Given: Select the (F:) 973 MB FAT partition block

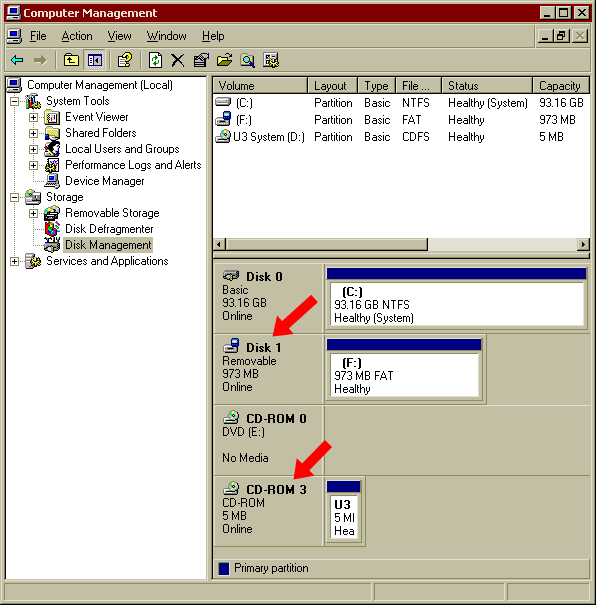Looking at the screenshot, I should (x=404, y=370).
